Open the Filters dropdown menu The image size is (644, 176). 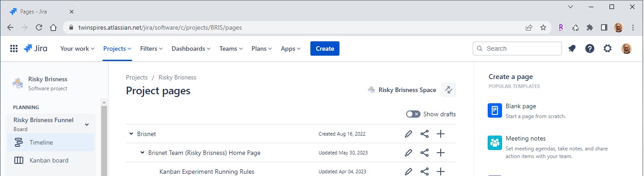pos(151,48)
